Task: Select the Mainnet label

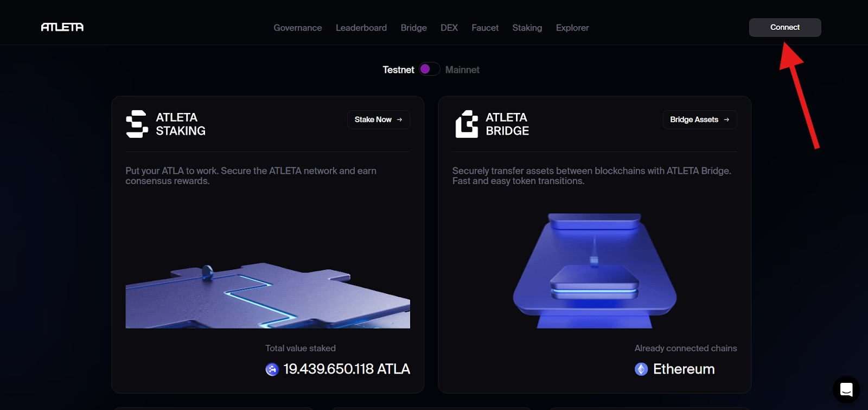Action: (x=462, y=70)
